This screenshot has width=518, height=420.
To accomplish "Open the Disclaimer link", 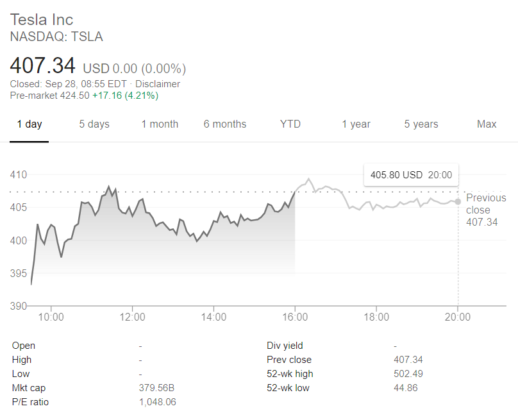I will [x=158, y=84].
